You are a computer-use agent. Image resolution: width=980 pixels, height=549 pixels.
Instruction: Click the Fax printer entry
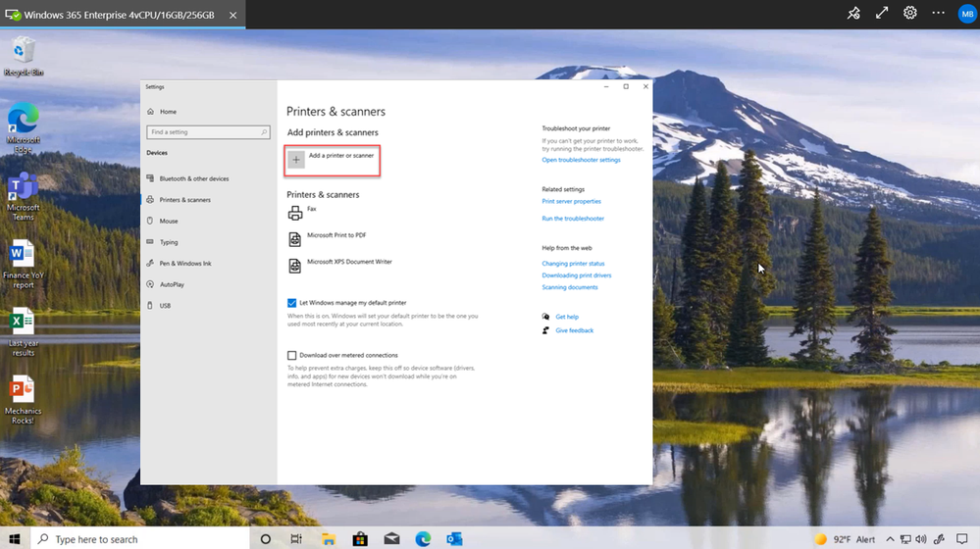[x=302, y=213]
